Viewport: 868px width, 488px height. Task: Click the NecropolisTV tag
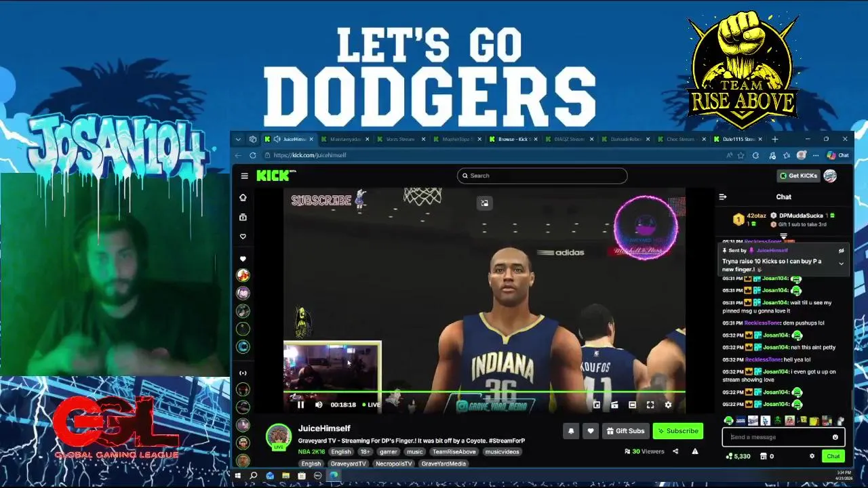[393, 464]
